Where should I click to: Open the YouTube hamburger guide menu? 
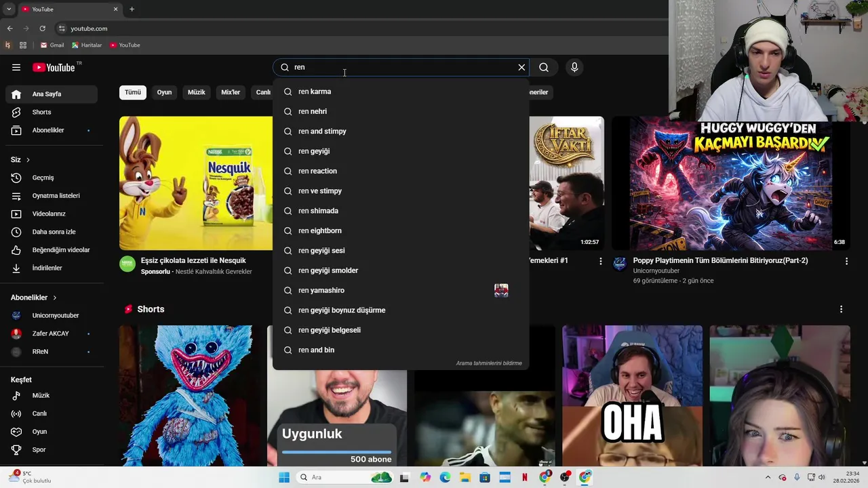pos(16,67)
